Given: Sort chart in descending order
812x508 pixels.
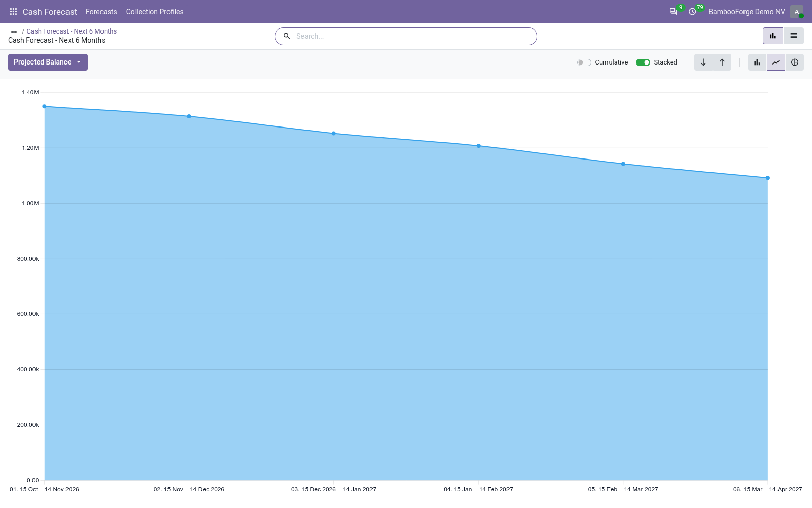Looking at the screenshot, I should pyautogui.click(x=703, y=62).
